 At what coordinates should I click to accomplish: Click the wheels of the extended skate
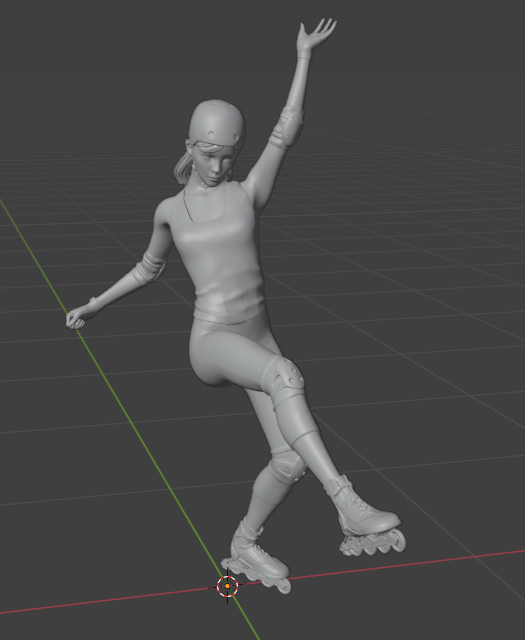[x=373, y=543]
